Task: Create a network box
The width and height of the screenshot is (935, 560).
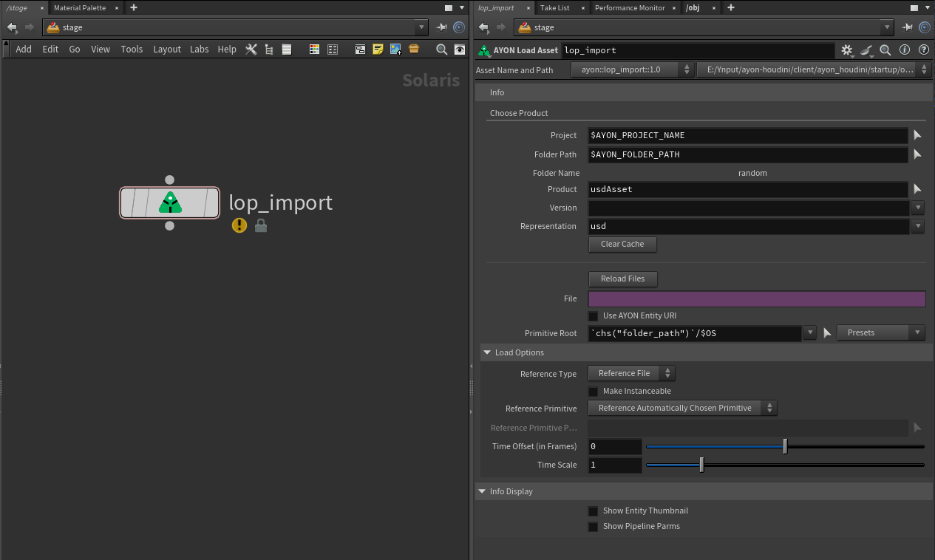Action: point(360,49)
